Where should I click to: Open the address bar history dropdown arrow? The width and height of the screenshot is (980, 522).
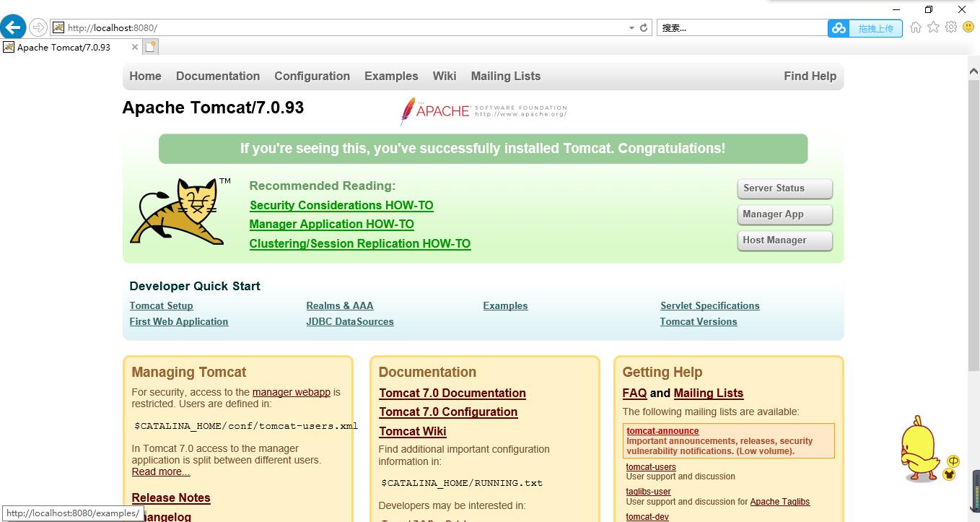[632, 28]
